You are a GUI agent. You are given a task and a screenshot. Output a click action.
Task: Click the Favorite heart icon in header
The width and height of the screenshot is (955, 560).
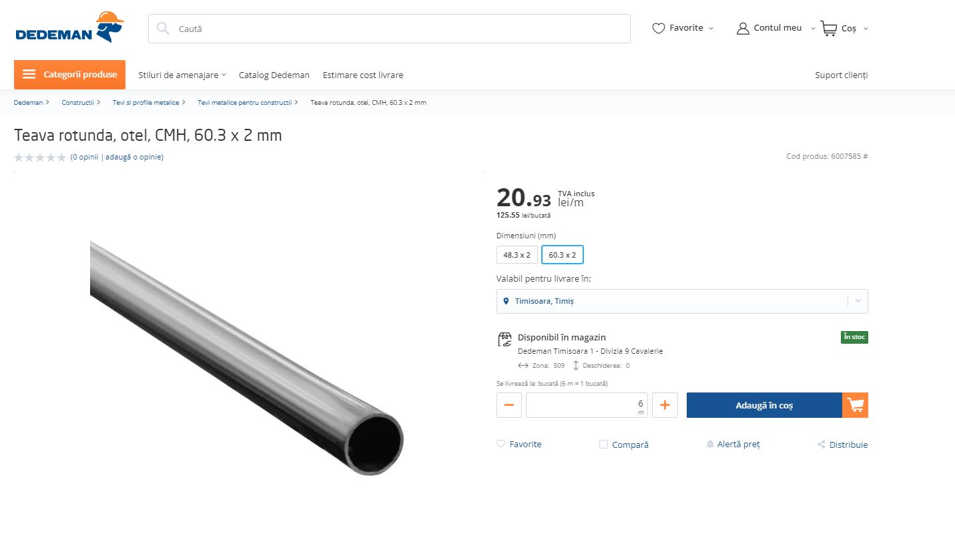(658, 28)
